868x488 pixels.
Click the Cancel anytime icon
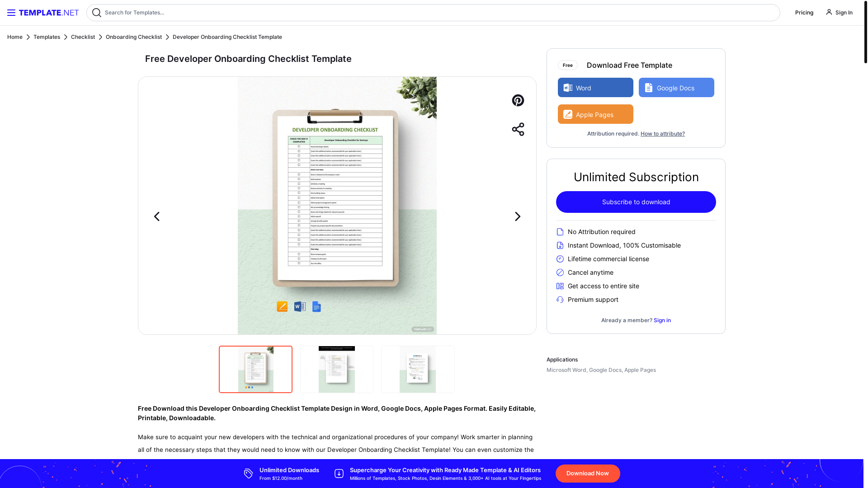tap(560, 272)
